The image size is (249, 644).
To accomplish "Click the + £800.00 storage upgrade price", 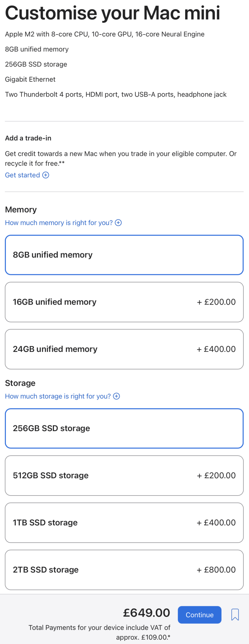I will (216, 570).
